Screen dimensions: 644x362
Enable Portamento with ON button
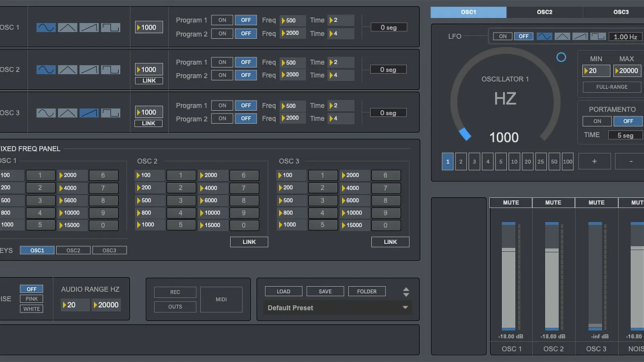pos(597,121)
